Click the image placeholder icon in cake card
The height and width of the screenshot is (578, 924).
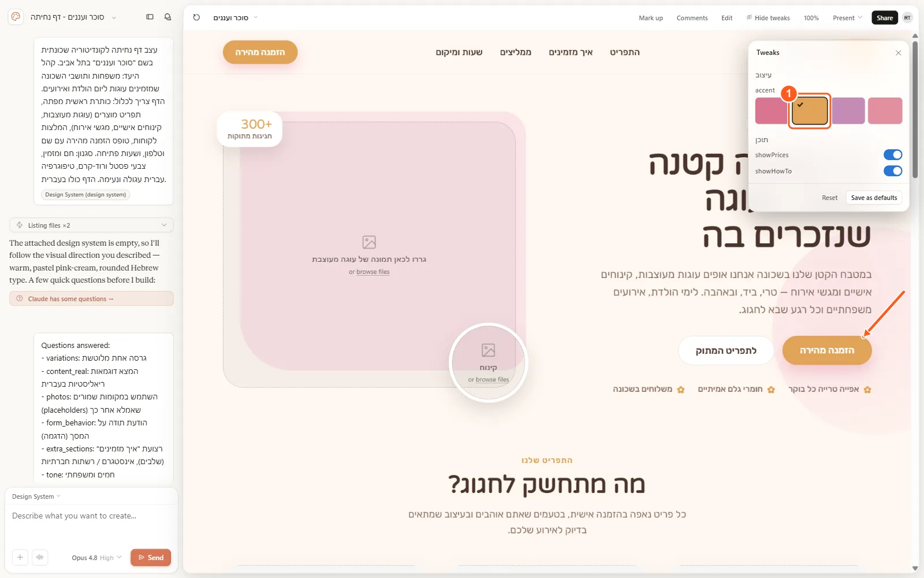click(x=369, y=242)
